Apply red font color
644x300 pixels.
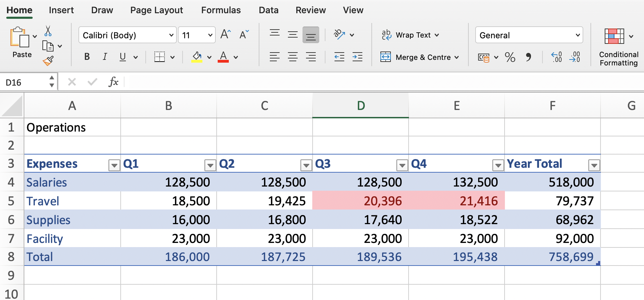tap(223, 57)
